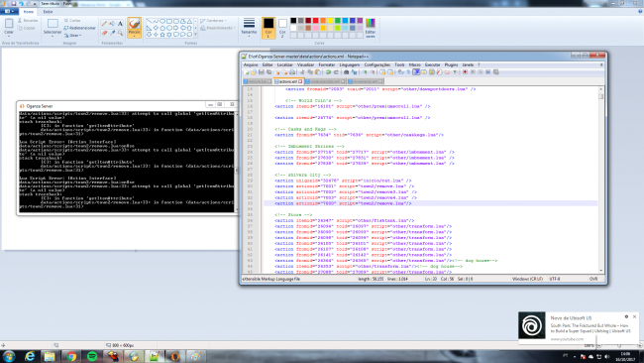Image resolution: width=644 pixels, height=363 pixels.
Task: Click the Cortar crop button in Paint
Action: pyautogui.click(x=72, y=21)
